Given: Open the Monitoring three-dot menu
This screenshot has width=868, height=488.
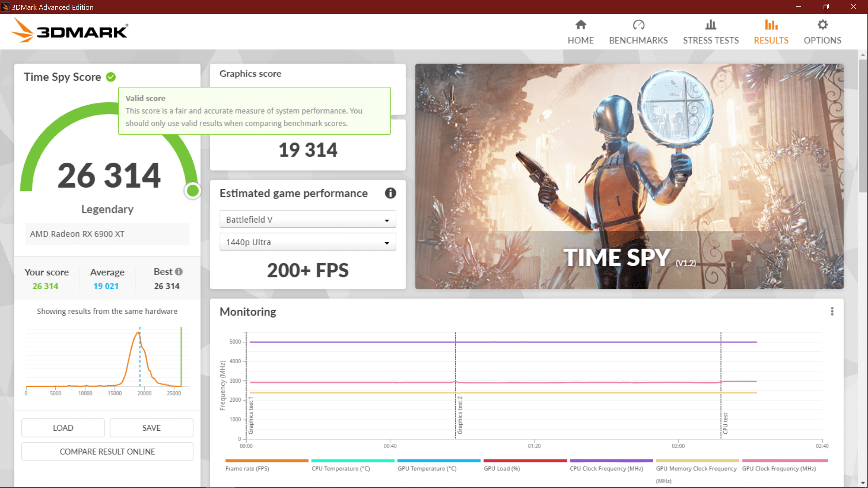Looking at the screenshot, I should pos(832,311).
